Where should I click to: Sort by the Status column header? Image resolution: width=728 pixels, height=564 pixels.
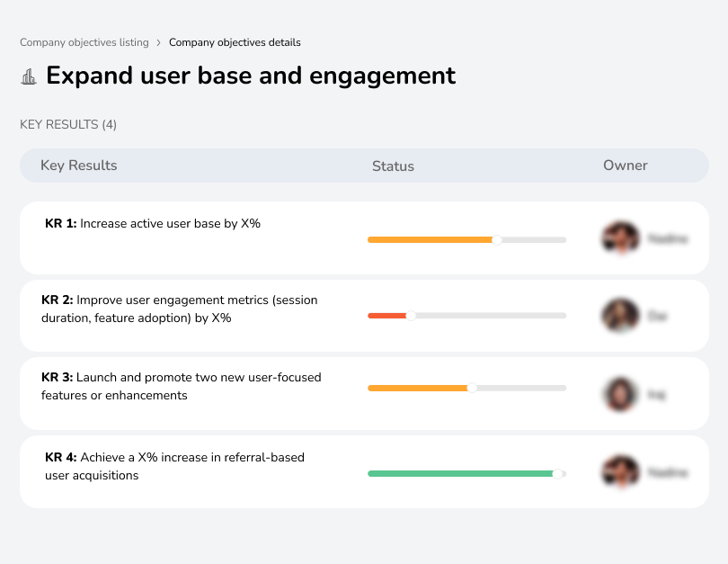393,166
